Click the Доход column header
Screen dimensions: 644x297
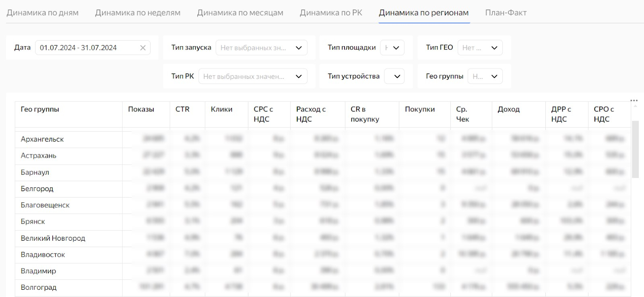pos(508,109)
